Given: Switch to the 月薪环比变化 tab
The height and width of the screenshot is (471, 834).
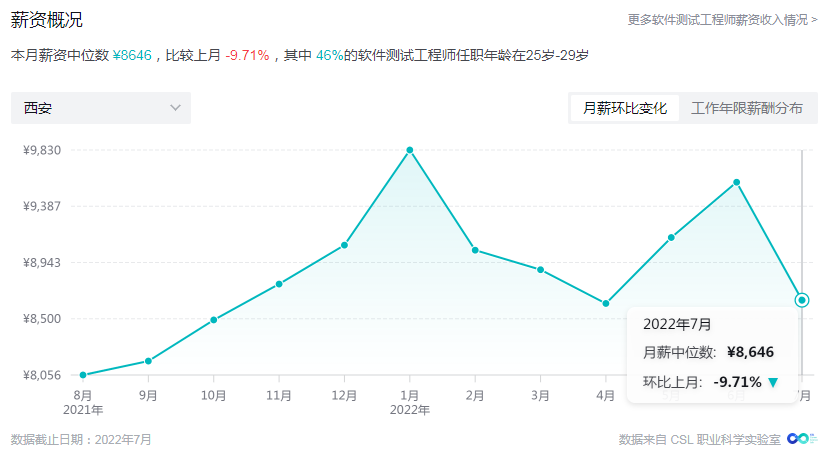Looking at the screenshot, I should [624, 108].
